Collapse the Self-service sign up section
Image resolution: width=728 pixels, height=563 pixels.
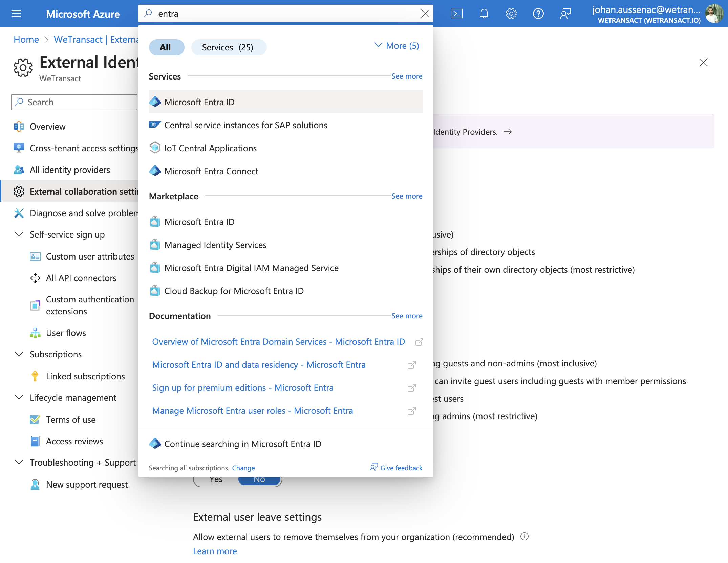click(x=19, y=234)
